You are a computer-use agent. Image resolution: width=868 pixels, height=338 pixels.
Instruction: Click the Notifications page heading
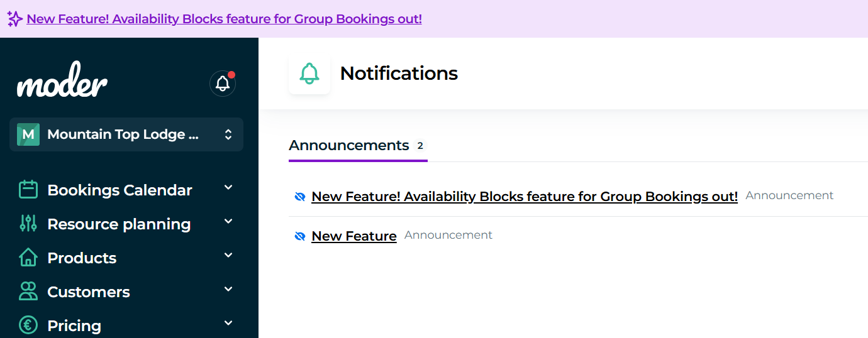(x=399, y=74)
